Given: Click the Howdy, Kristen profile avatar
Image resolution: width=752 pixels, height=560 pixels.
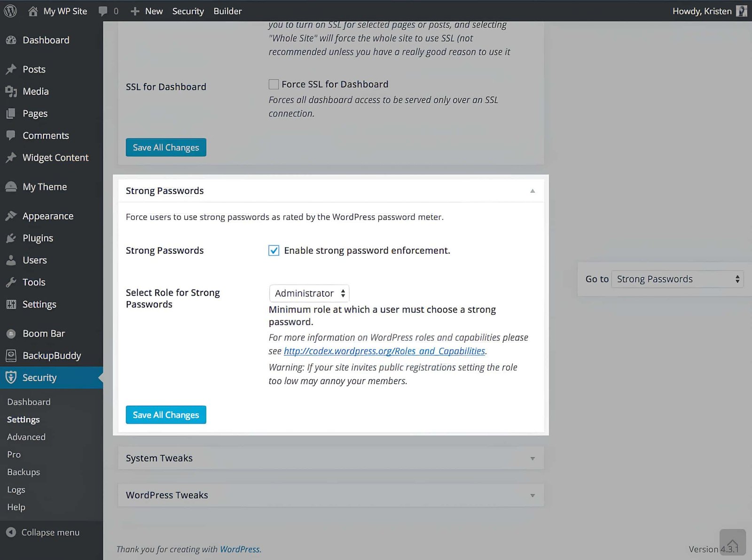Looking at the screenshot, I should pyautogui.click(x=741, y=10).
